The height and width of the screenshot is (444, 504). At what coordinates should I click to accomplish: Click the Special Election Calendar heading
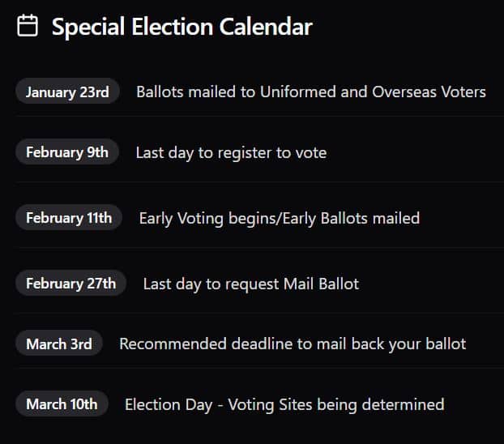tap(182, 27)
